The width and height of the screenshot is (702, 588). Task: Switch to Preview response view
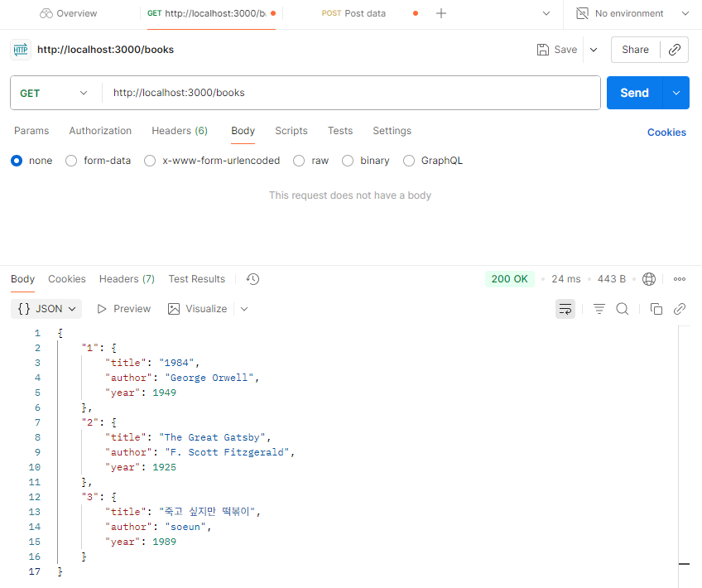tap(124, 309)
